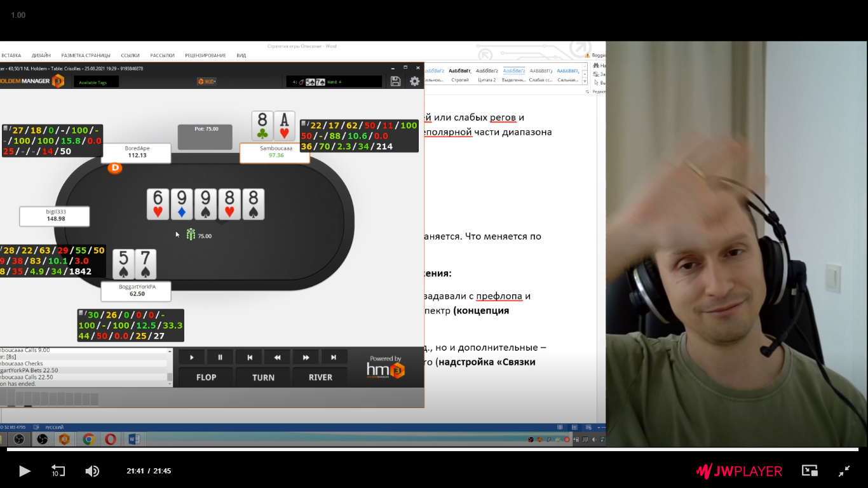This screenshot has height=488, width=868.
Task: Maximize the Holdem Manager replayer window
Action: click(405, 67)
